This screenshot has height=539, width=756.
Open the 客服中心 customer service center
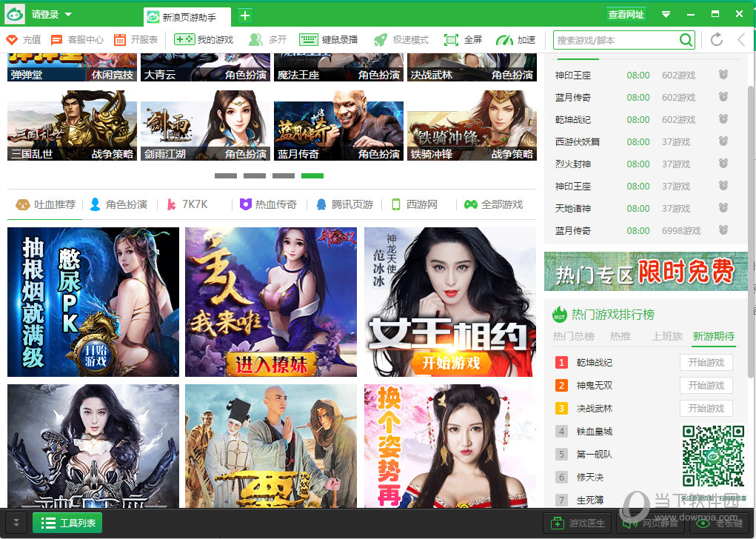[83, 40]
